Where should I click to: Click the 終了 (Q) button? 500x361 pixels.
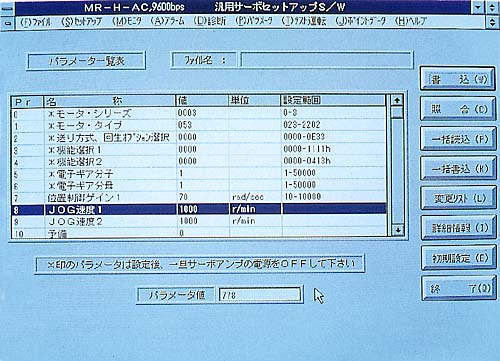point(459,288)
